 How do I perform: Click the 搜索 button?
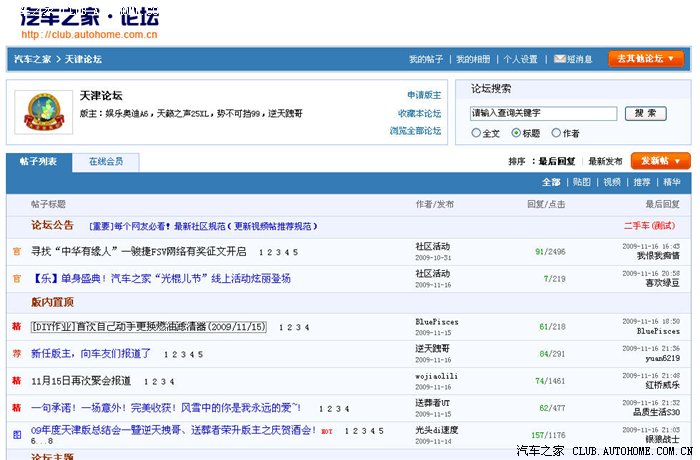[646, 113]
